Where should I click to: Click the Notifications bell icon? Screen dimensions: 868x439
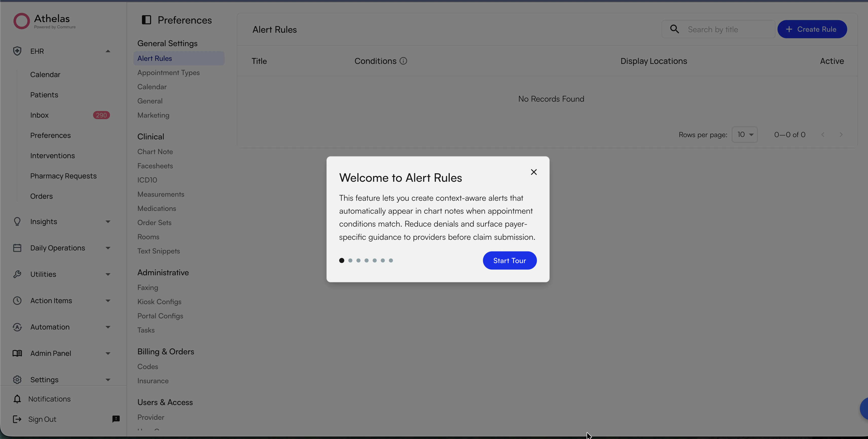[17, 399]
